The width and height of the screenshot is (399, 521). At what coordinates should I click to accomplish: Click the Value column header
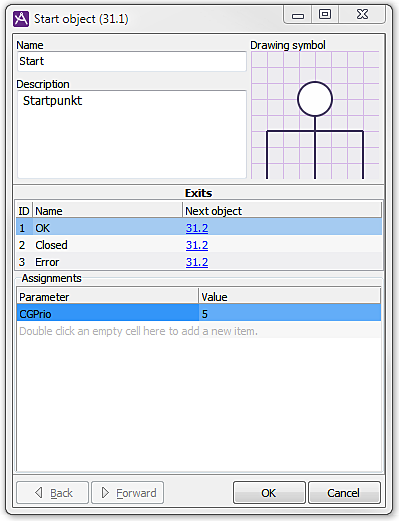pos(290,297)
